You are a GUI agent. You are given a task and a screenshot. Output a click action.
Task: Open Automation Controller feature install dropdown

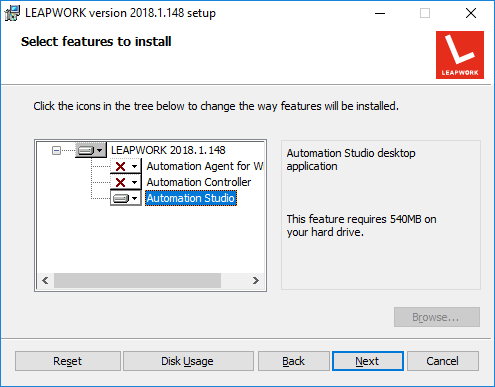[126, 182]
